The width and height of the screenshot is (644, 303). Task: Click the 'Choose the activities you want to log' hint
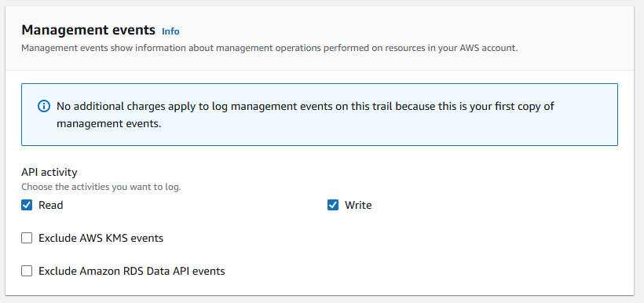tap(101, 187)
